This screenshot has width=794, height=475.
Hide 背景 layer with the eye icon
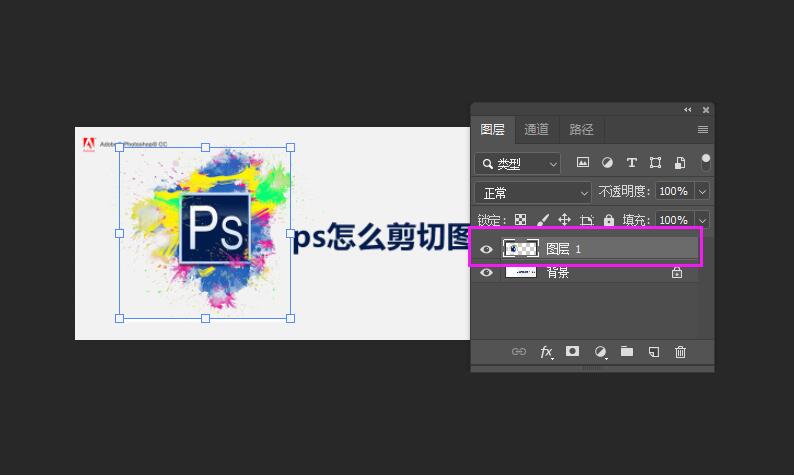(486, 272)
